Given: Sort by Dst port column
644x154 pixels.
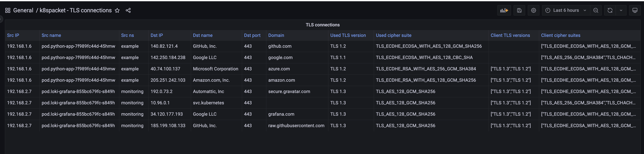Looking at the screenshot, I should (252, 35).
